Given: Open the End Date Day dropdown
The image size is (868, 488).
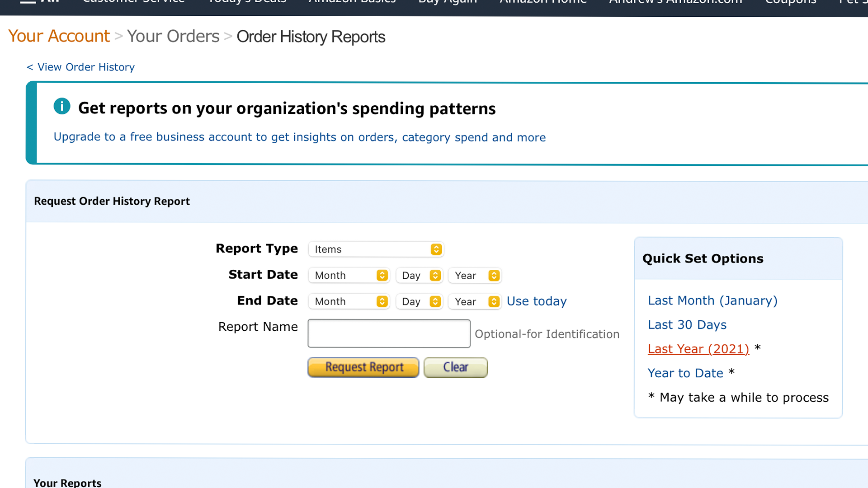Looking at the screenshot, I should pyautogui.click(x=419, y=301).
